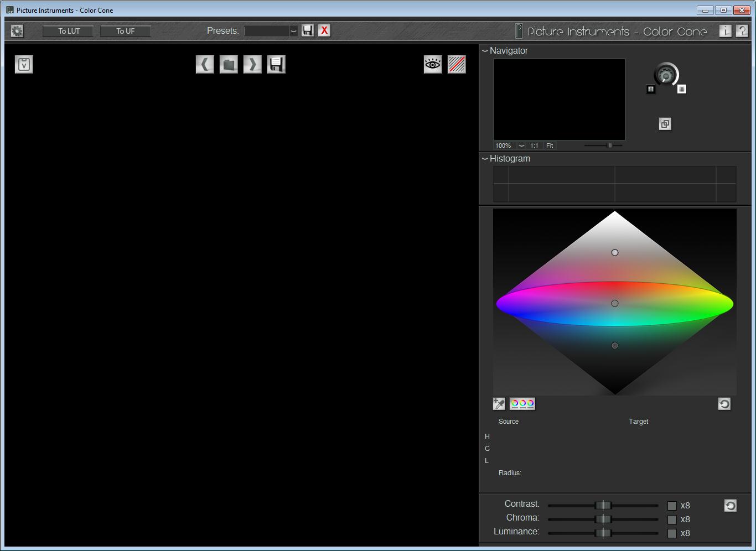This screenshot has height=551, width=756.
Task: Open the info icon next to the app title
Action: coord(725,31)
